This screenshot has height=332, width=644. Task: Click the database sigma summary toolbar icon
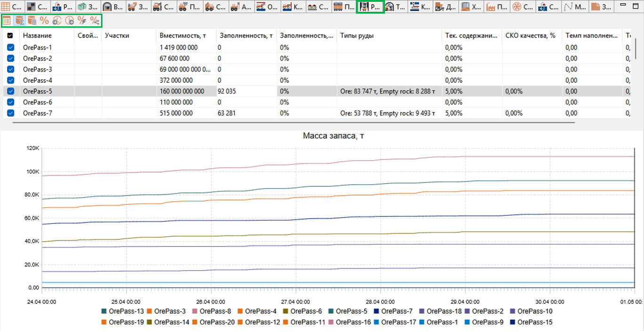pyautogui.click(x=19, y=20)
